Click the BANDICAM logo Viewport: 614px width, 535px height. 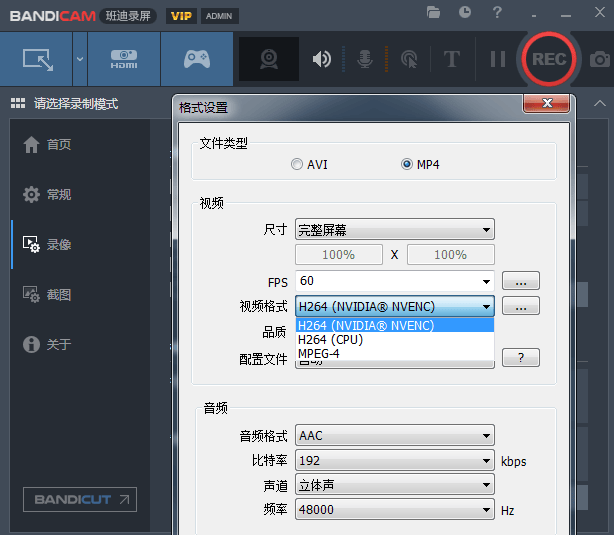click(52, 16)
